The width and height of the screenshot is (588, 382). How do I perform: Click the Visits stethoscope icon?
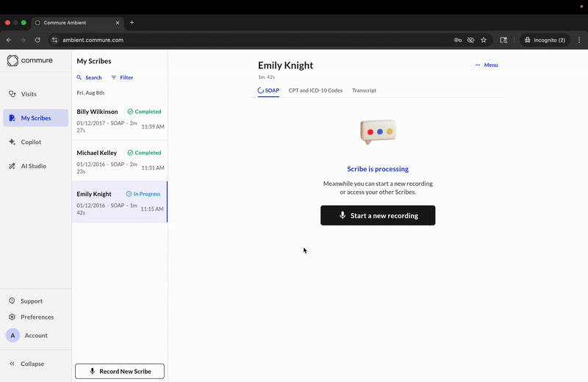coord(12,94)
